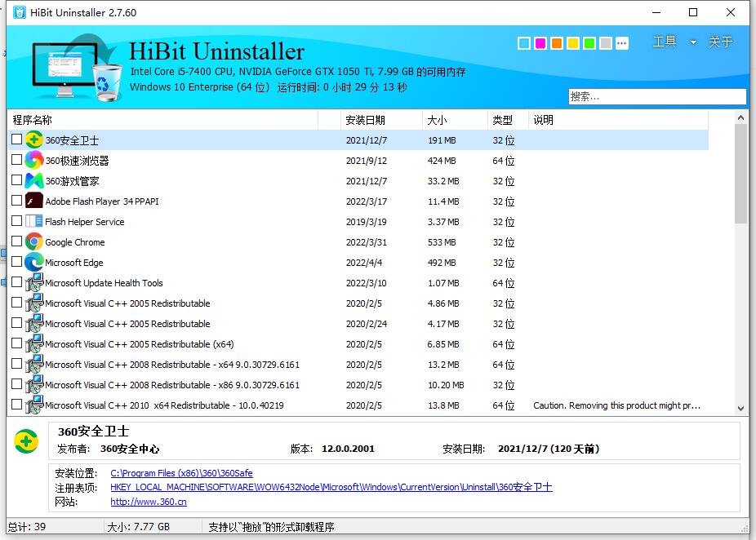Check the box for 360极速浏览器
This screenshot has height=540, width=756.
click(16, 159)
